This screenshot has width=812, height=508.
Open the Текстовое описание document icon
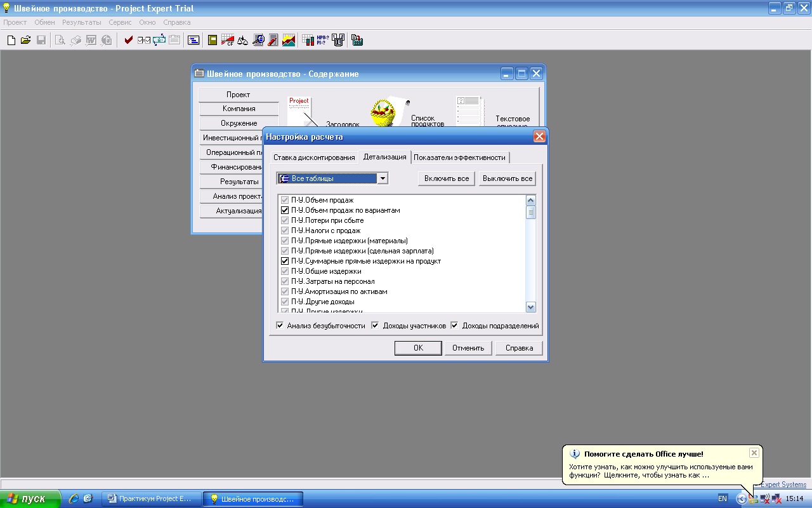coord(469,111)
